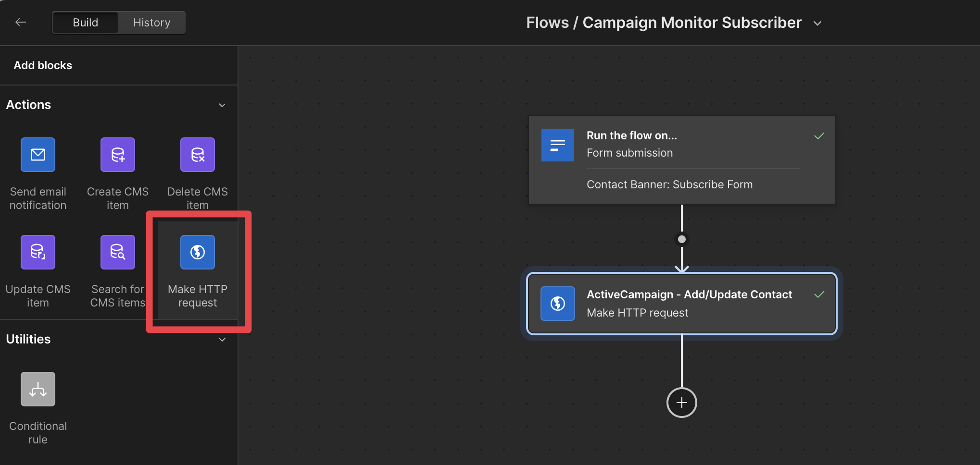Click 'Make HTTP request' subtitle in flow node
Viewport: 980px width, 465px height.
pyautogui.click(x=638, y=313)
